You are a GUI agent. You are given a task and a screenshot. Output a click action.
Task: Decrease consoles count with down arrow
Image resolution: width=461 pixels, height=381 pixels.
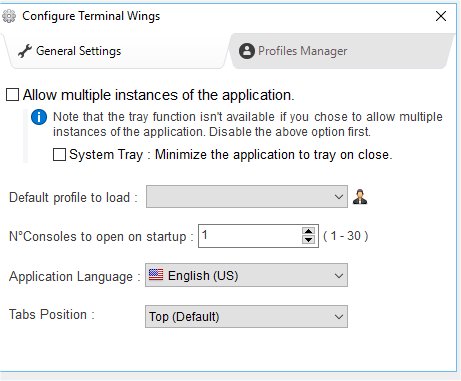pyautogui.click(x=308, y=240)
